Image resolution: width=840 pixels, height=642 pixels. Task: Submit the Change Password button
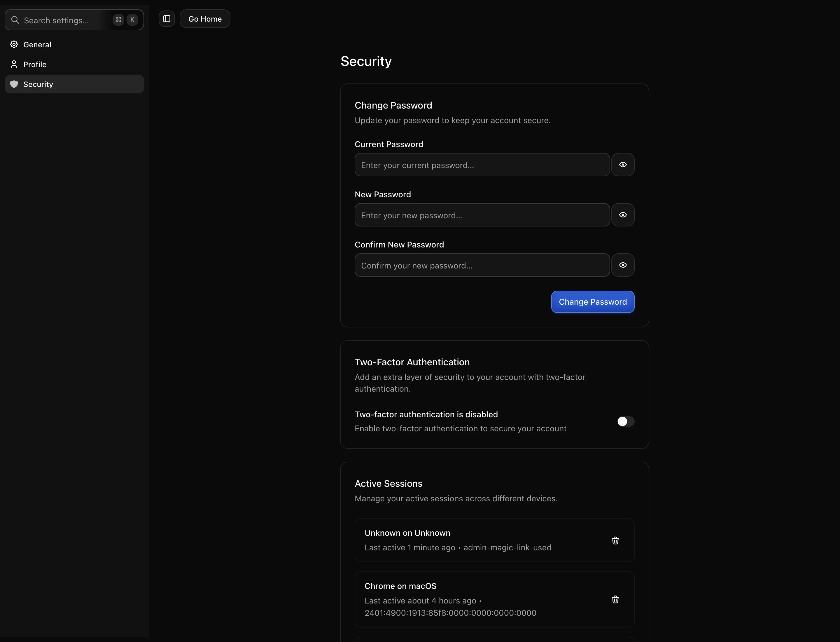(x=592, y=302)
